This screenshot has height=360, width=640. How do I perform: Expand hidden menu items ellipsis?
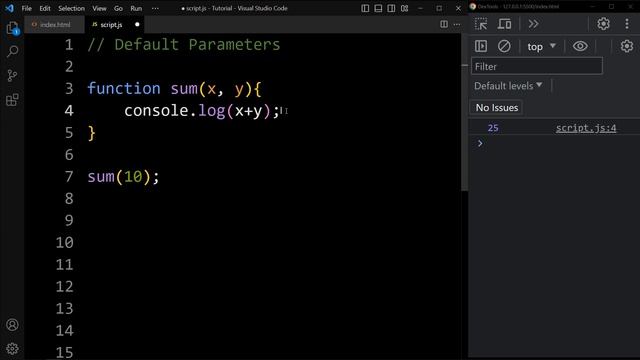(155, 8)
